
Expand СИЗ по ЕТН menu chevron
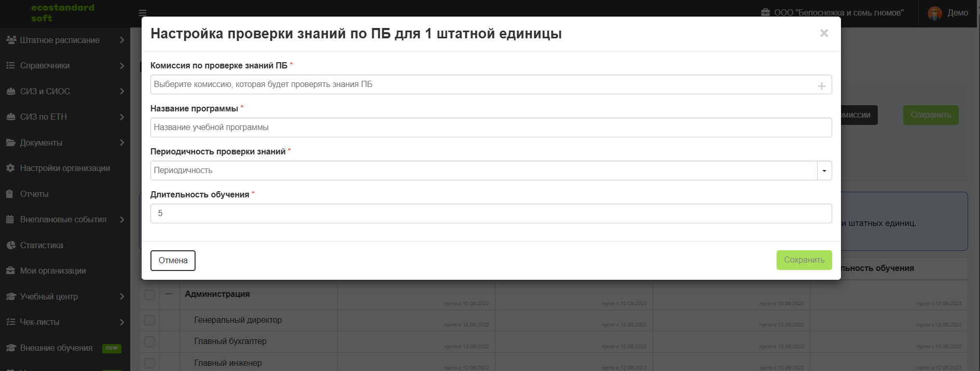point(122,117)
